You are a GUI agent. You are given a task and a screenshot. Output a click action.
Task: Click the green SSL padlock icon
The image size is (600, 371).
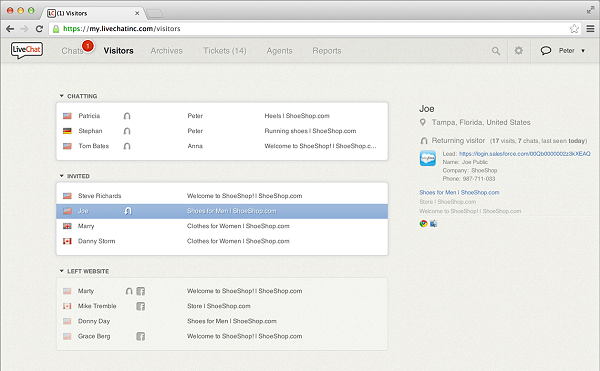click(56, 29)
